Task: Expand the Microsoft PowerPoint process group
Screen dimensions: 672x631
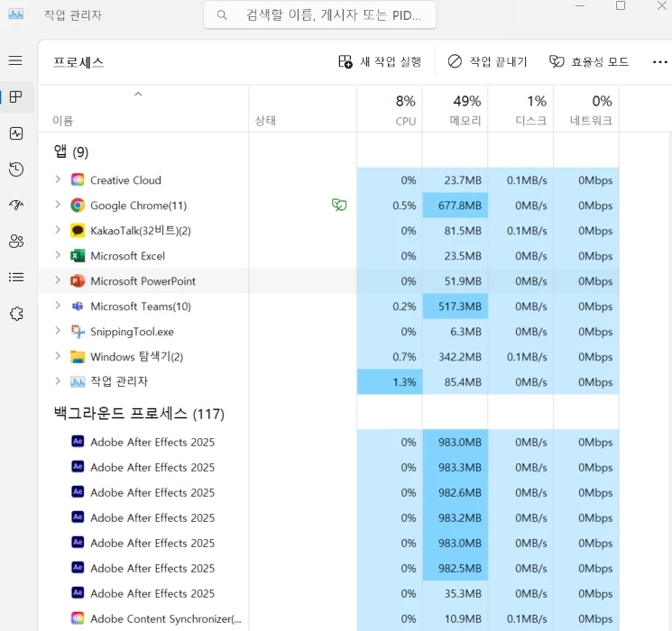Action: (x=58, y=280)
